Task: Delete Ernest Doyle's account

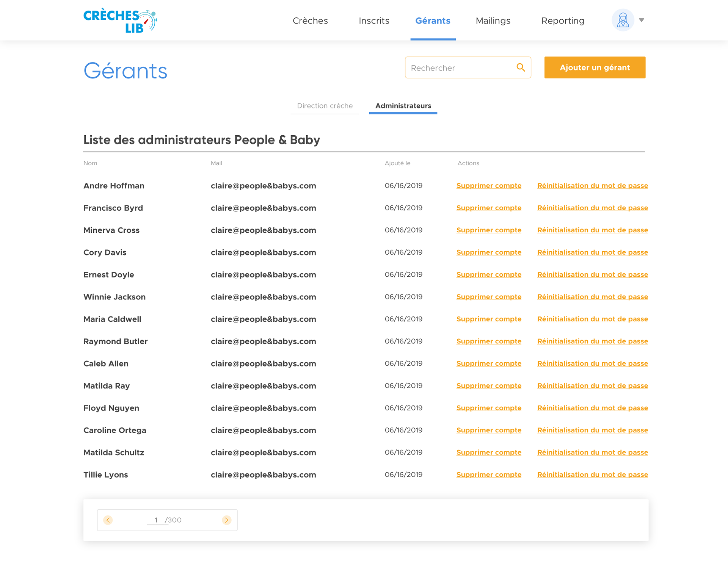Action: [489, 275]
